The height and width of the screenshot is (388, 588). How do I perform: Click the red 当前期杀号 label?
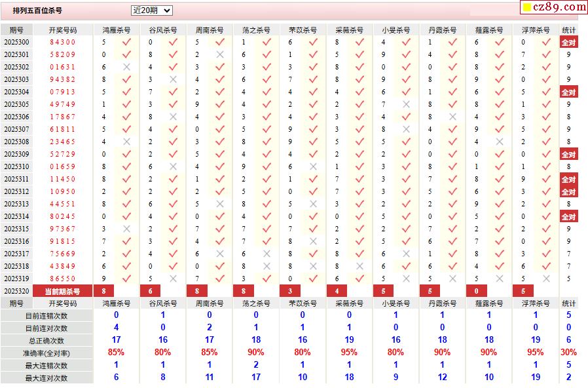tap(62, 291)
